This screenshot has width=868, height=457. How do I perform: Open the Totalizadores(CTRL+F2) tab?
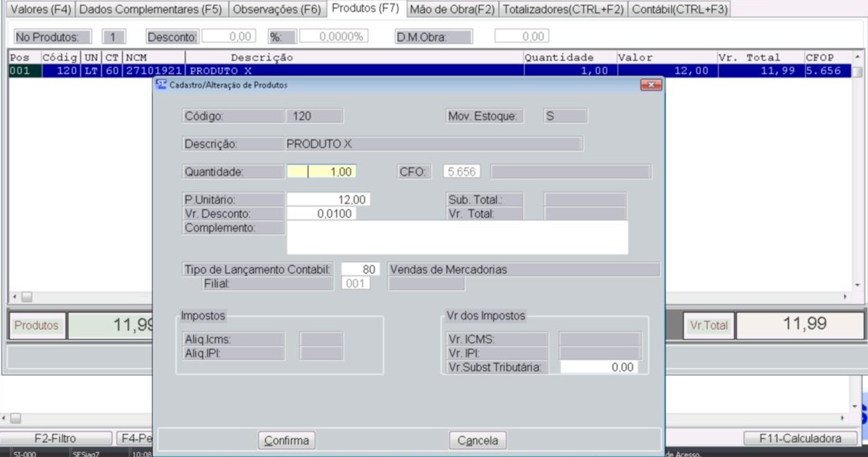coord(563,10)
